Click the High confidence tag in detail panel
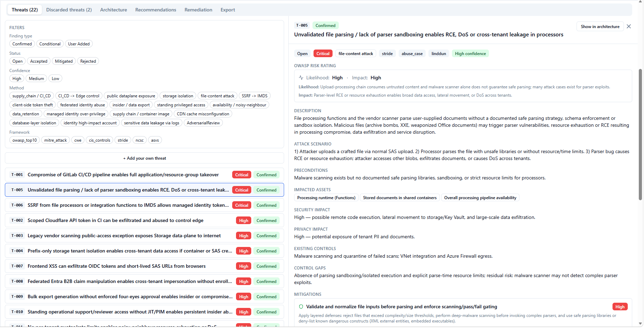Image resolution: width=644 pixels, height=328 pixels. coord(470,54)
